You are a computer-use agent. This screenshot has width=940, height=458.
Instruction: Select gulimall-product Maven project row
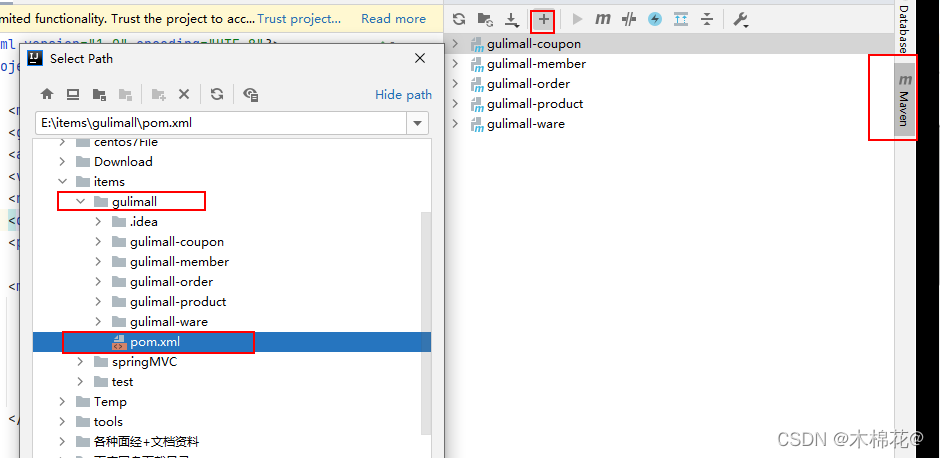point(669,104)
